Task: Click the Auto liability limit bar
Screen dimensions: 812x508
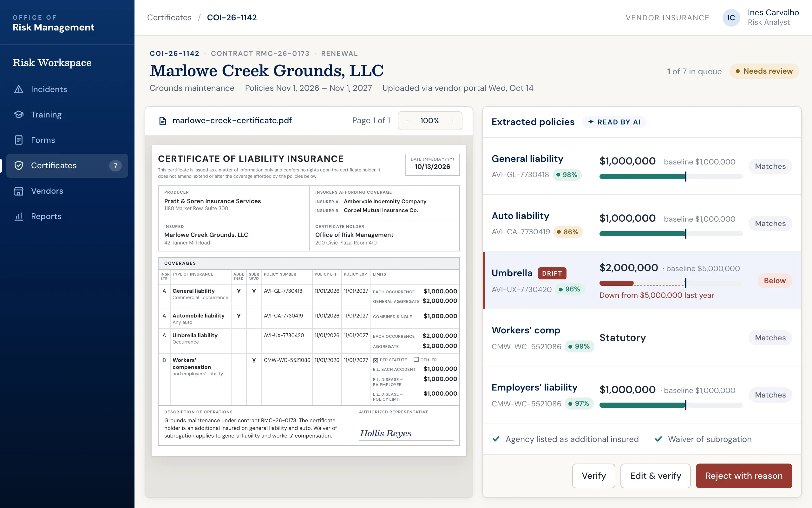Action: click(x=671, y=234)
